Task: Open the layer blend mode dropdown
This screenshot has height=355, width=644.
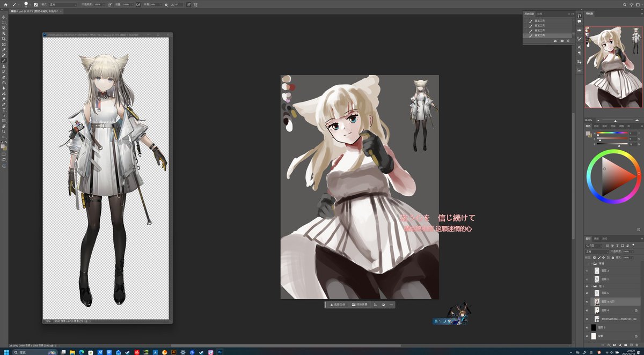Action: [x=597, y=252]
